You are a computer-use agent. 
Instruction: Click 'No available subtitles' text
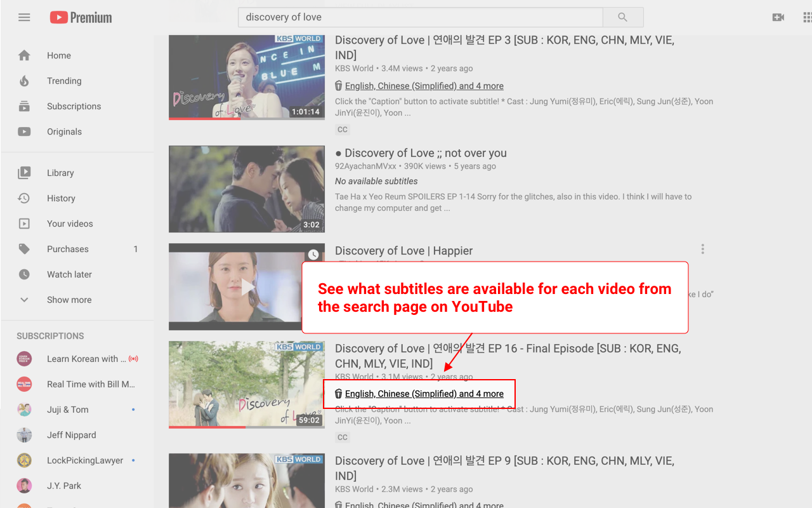coord(377,181)
